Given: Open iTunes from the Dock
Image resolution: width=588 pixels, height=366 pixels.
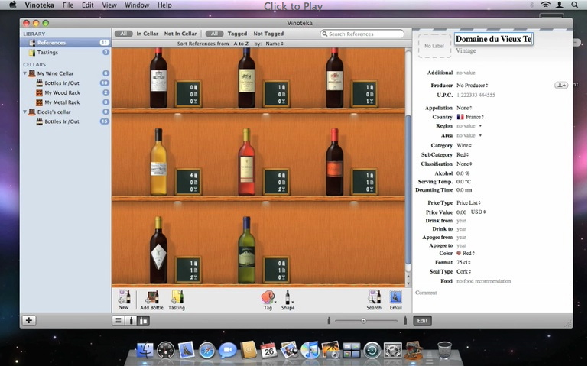Looking at the screenshot, I should coord(310,351).
